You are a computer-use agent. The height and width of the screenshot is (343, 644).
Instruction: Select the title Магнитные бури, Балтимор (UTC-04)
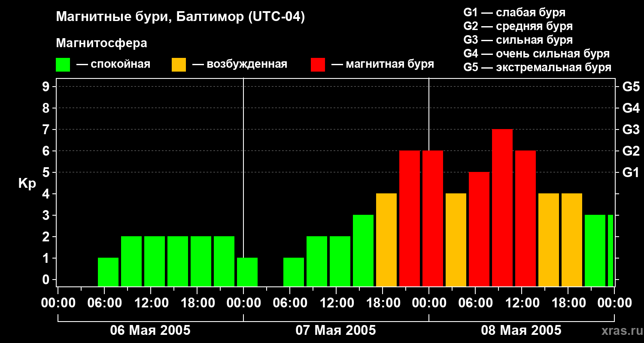180,17
